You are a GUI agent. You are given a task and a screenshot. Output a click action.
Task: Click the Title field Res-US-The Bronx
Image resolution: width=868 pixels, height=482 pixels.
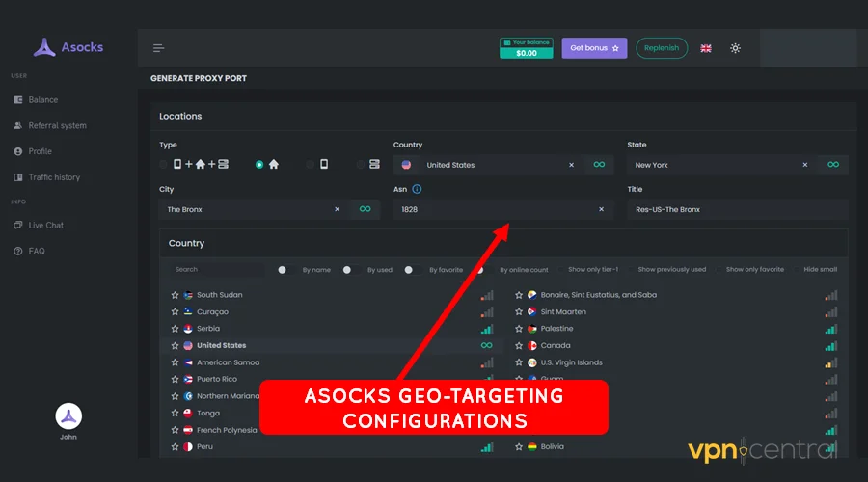[738, 209]
